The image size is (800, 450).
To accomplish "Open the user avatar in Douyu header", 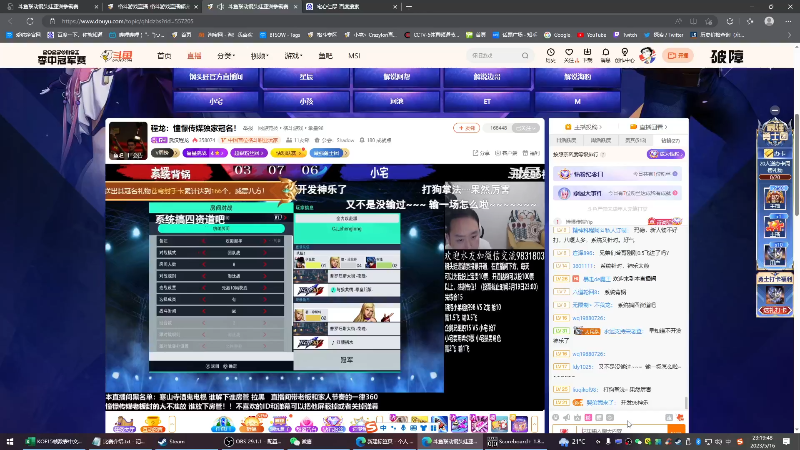I will [647, 55].
